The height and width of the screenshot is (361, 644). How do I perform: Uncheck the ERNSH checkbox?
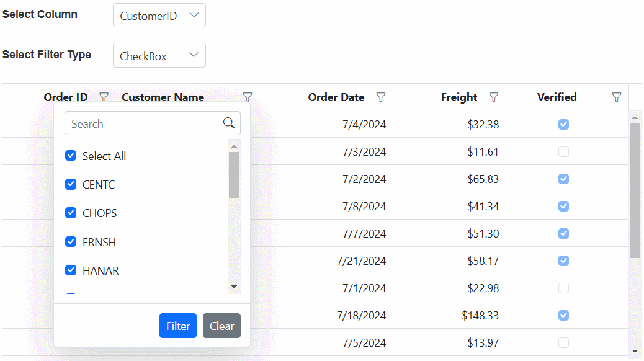71,242
